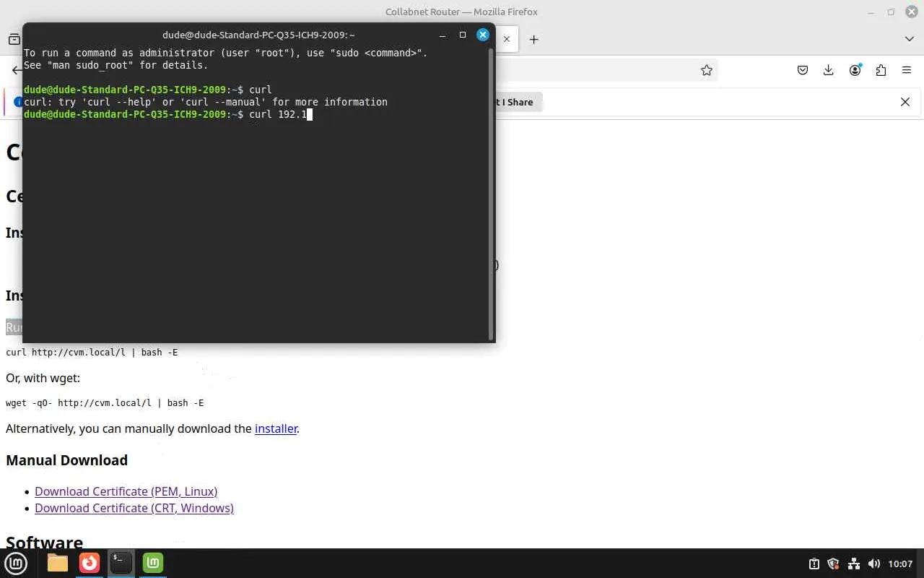Open the green Mint app in taskbar

(x=153, y=563)
